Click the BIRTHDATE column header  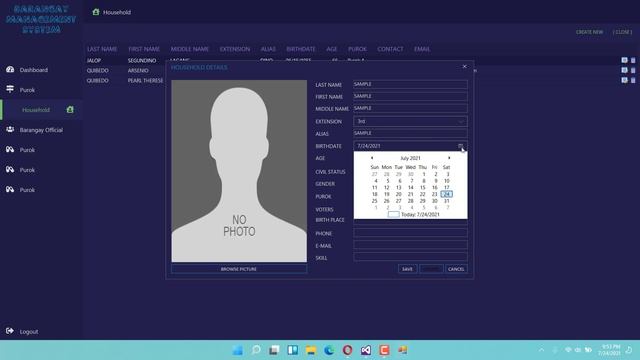[x=301, y=49]
